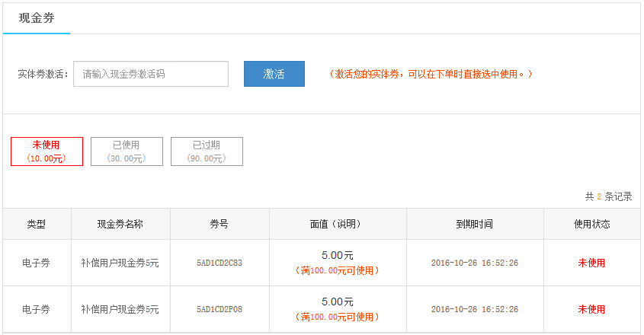Click the 现金券名称 column header
The width and height of the screenshot is (644, 335).
(120, 224)
